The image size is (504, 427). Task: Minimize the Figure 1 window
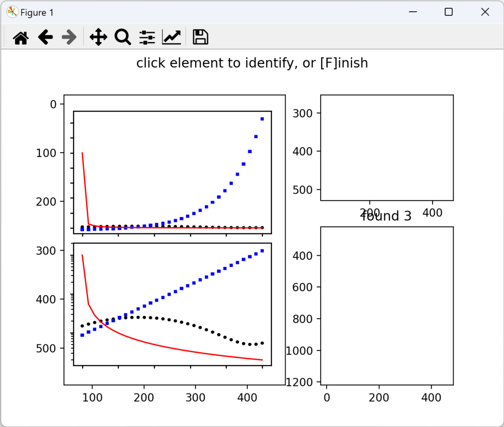[x=413, y=12]
